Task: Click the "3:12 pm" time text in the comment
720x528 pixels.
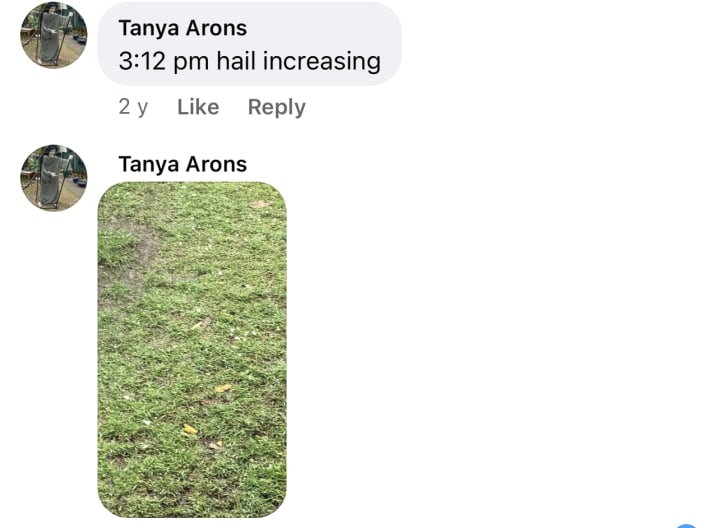Action: [163, 62]
